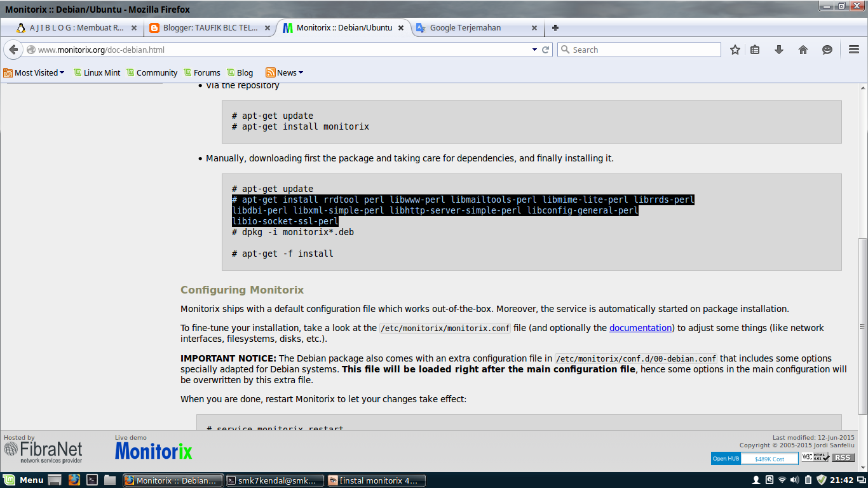This screenshot has width=868, height=488.
Task: Launch Terminal from the taskbar launcher
Action: coord(92,480)
